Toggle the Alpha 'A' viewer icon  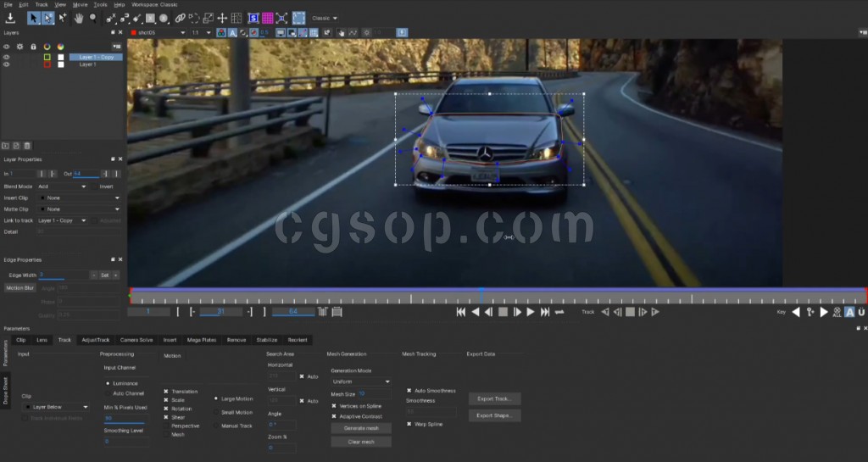[x=232, y=33]
